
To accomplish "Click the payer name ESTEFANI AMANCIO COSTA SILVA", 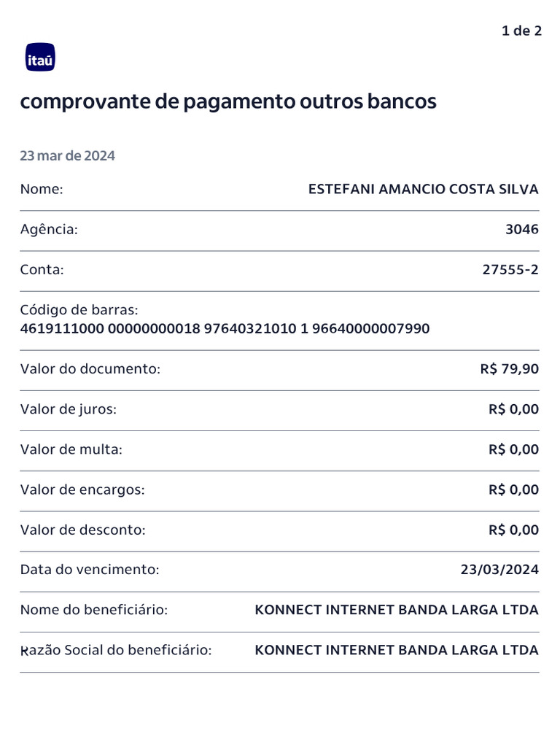I will pyautogui.click(x=423, y=190).
